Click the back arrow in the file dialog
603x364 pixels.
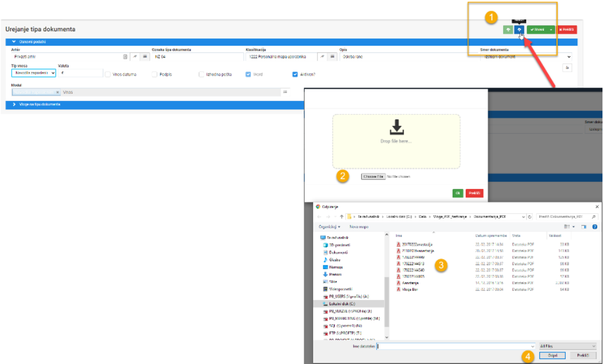click(319, 217)
